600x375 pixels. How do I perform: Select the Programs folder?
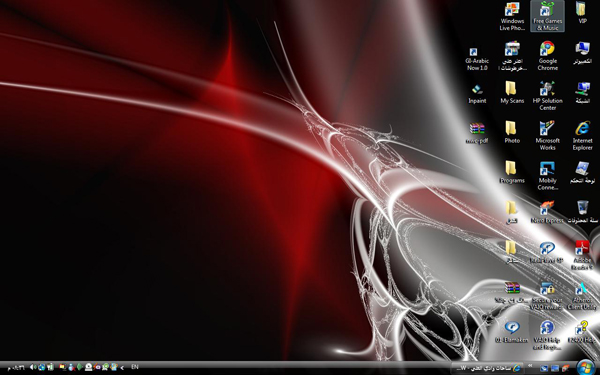pos(512,172)
